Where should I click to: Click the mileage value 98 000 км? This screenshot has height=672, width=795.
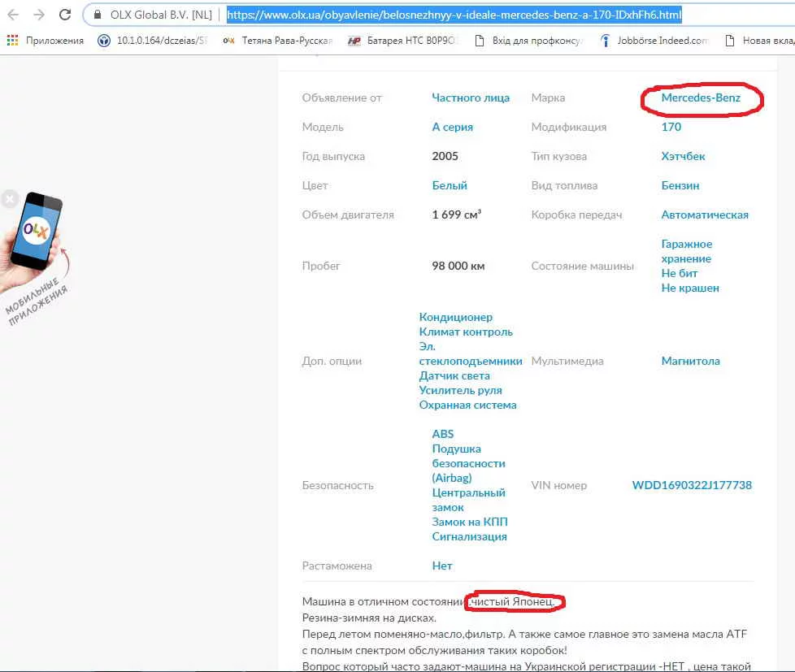458,266
